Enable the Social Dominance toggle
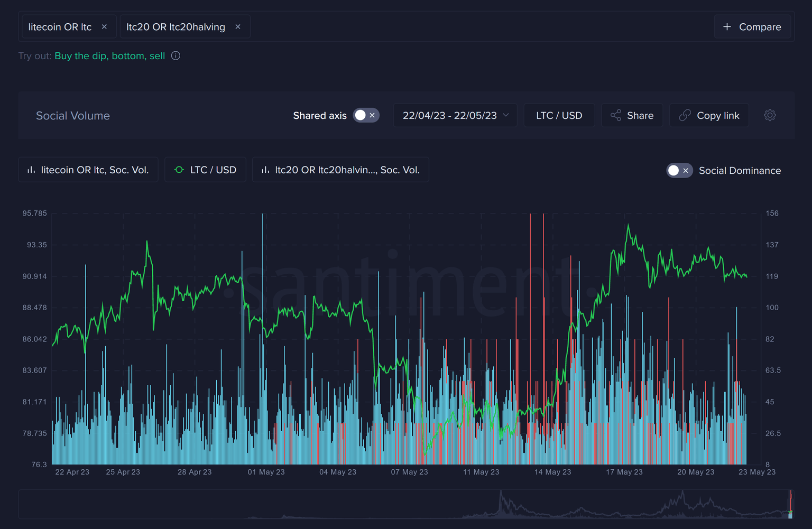Viewport: 812px width, 529px height. pos(673,170)
